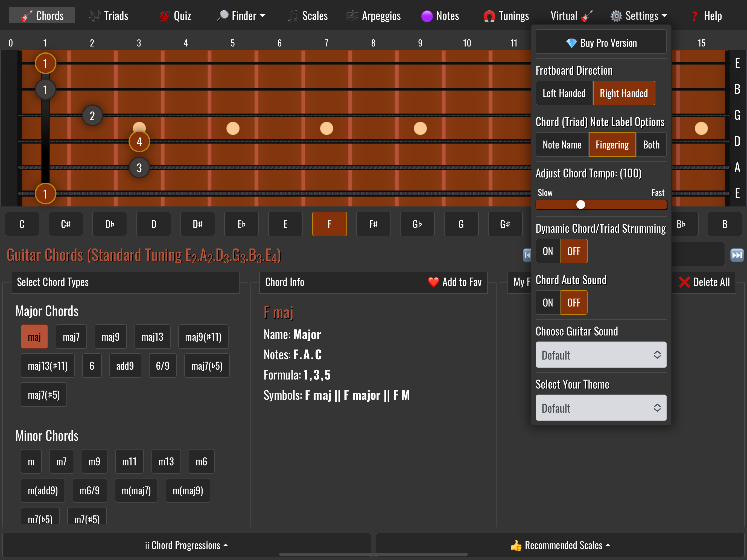Click the Scales note icon
The width and height of the screenshot is (747, 560).
click(293, 16)
